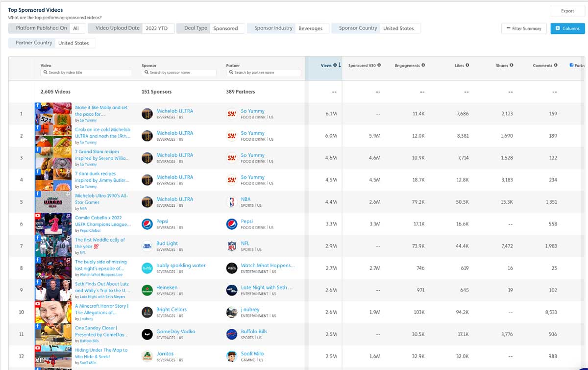Click the Export button
This screenshot has width=588, height=370.
click(567, 11)
